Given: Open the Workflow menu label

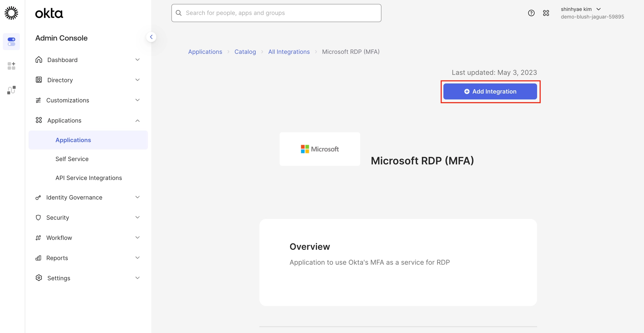Looking at the screenshot, I should [59, 238].
